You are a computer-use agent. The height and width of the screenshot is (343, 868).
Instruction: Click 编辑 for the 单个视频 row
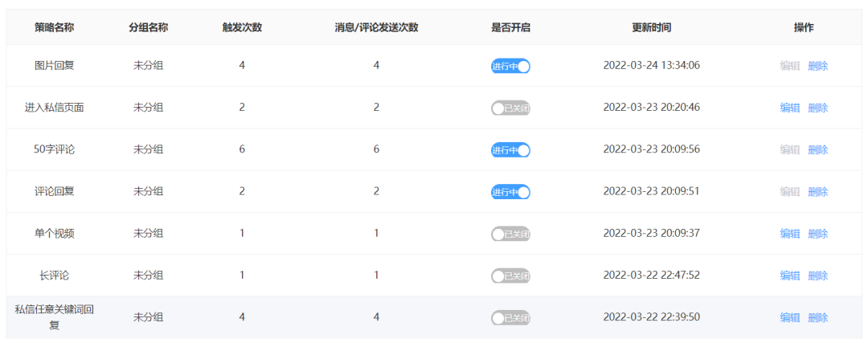pyautogui.click(x=790, y=234)
